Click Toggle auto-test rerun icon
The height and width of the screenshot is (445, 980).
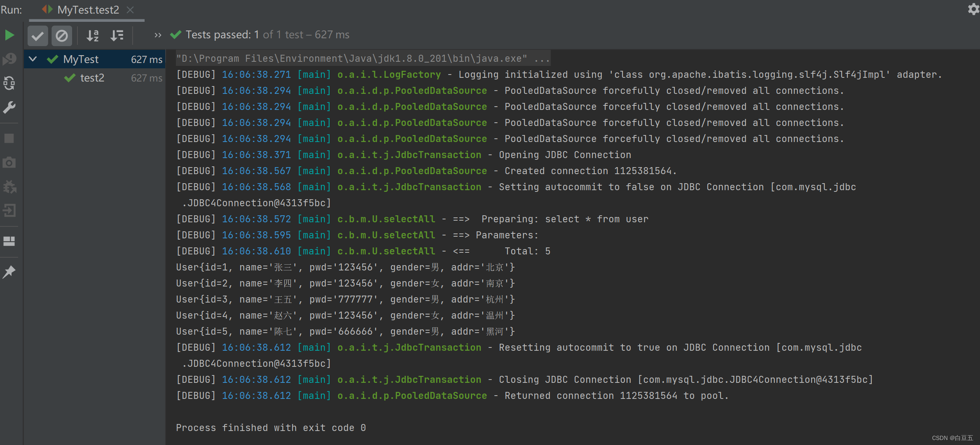pyautogui.click(x=9, y=83)
